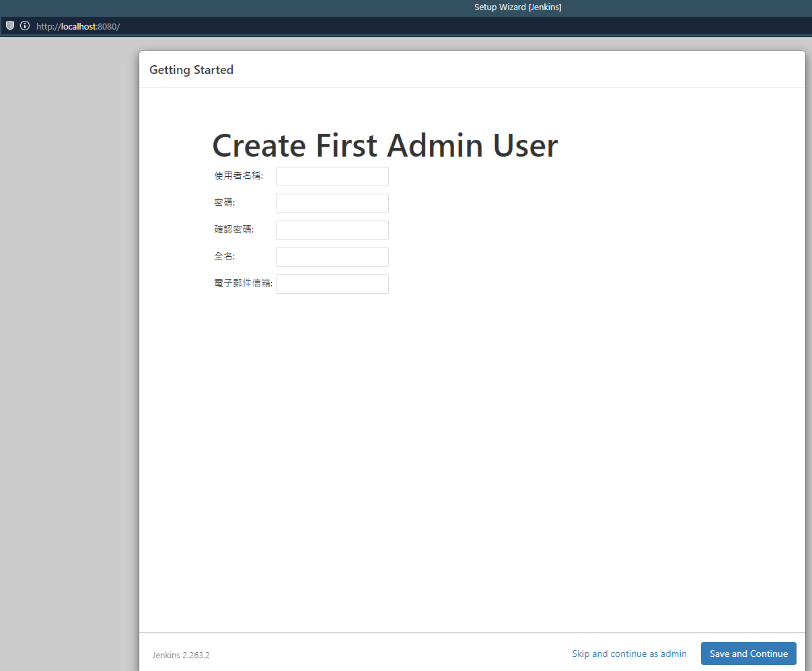Image resolution: width=812 pixels, height=671 pixels.
Task: Click the 確認密碼 label
Action: click(x=234, y=229)
